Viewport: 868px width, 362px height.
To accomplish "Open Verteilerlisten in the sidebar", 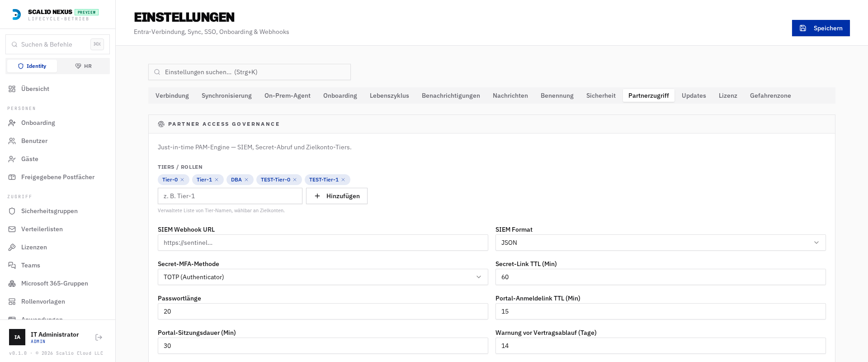I will coord(58,229).
